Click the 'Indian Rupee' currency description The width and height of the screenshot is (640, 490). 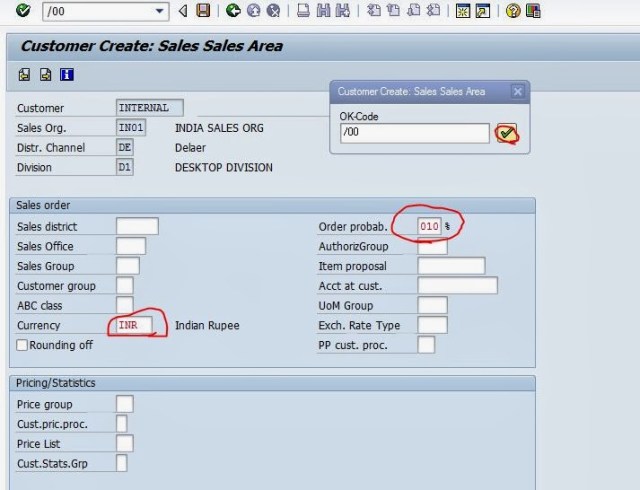pos(207,325)
